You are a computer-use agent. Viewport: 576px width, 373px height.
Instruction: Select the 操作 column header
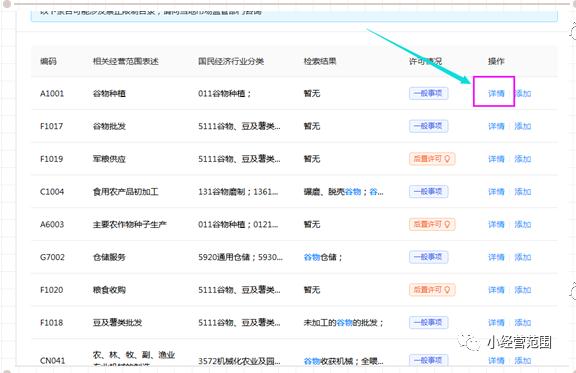click(496, 61)
